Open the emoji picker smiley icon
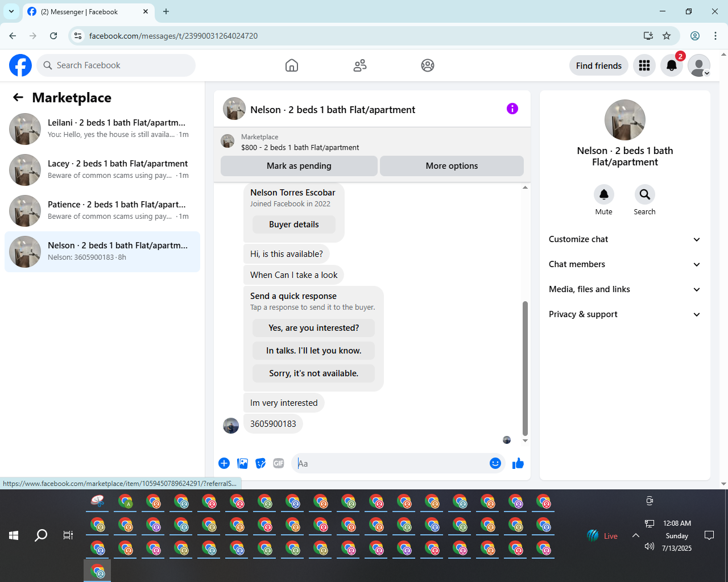The image size is (728, 582). pyautogui.click(x=495, y=463)
